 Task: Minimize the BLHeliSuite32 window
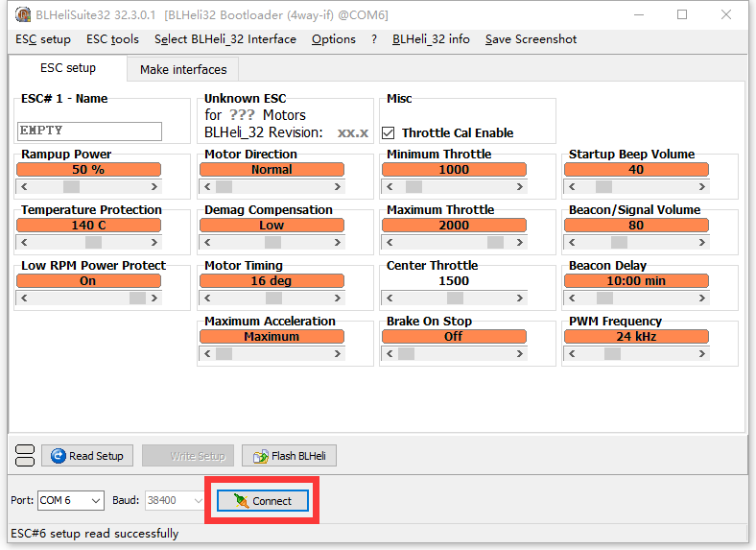click(639, 15)
